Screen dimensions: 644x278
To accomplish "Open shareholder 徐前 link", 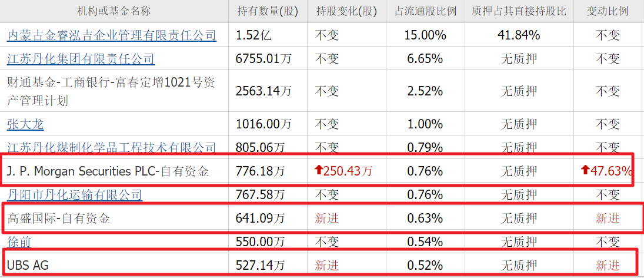I will pos(19,241).
